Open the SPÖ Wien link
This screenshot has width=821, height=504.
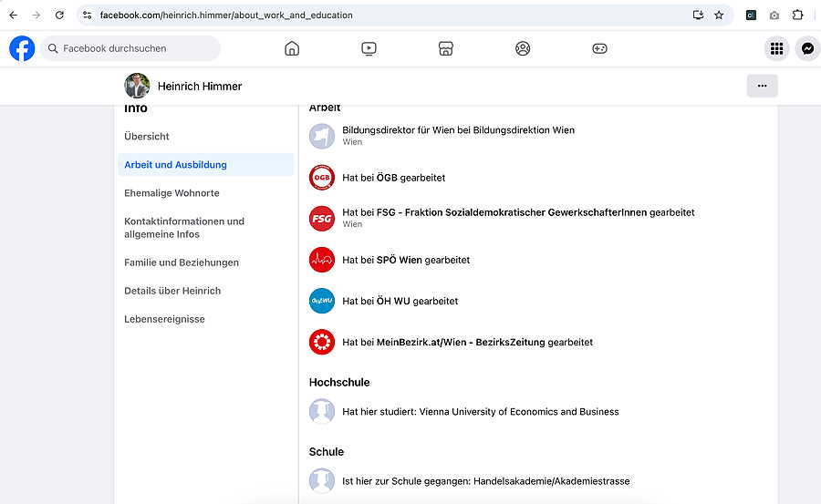point(399,260)
